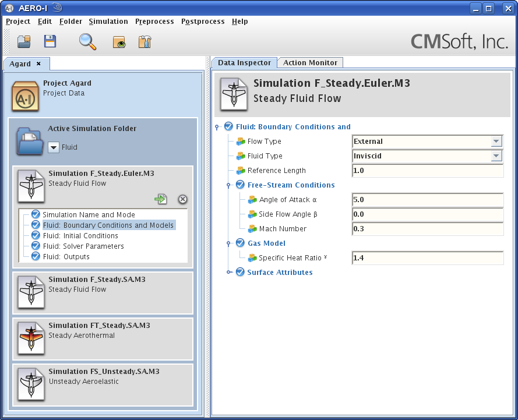
Task: Select Fluid: Solver Parameters tree item
Action: click(x=83, y=246)
